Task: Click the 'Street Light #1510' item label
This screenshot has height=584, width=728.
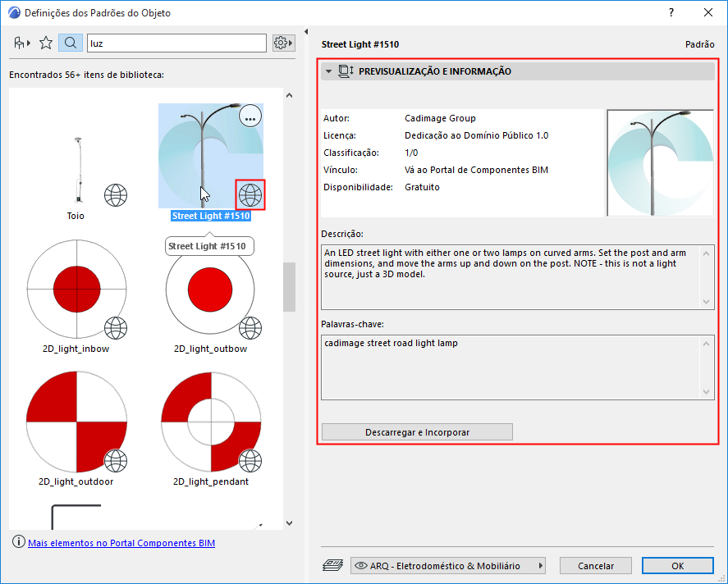Action: pyautogui.click(x=211, y=216)
